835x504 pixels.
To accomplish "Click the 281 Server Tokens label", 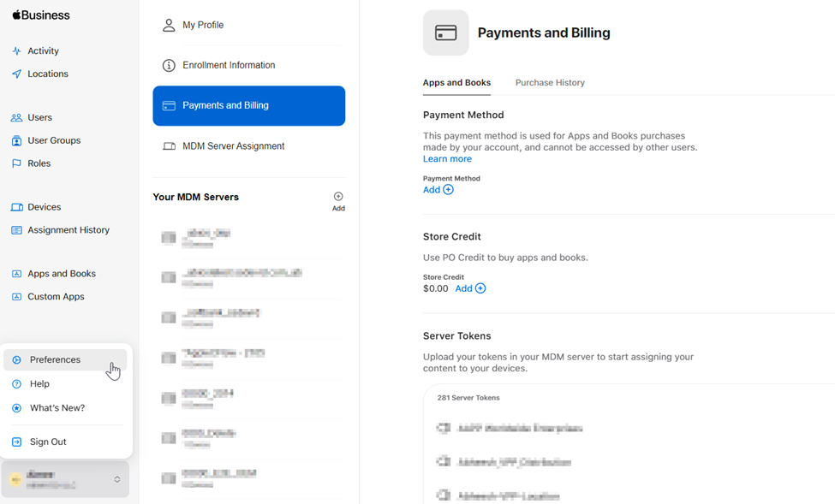I will [x=468, y=398].
